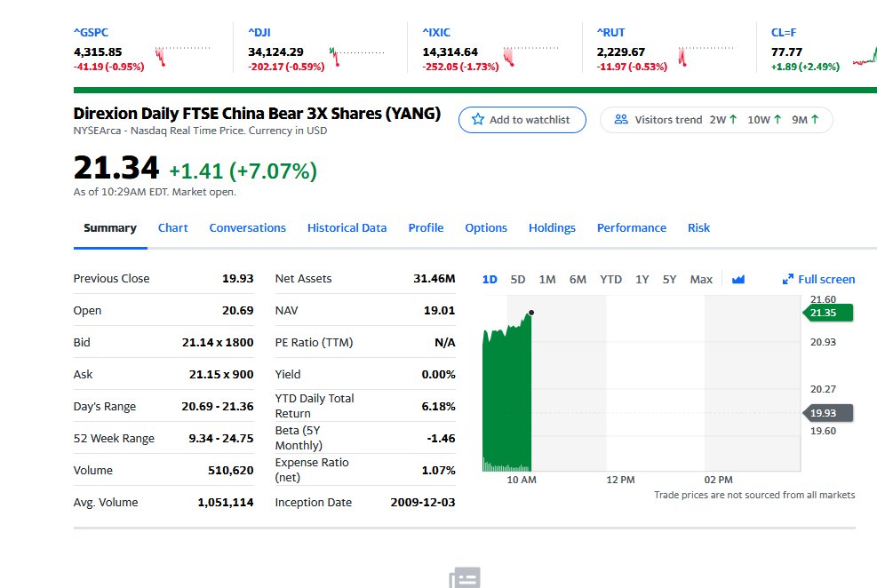Open the Full screen chart link
Screen dimensions: 877x588
(826, 279)
